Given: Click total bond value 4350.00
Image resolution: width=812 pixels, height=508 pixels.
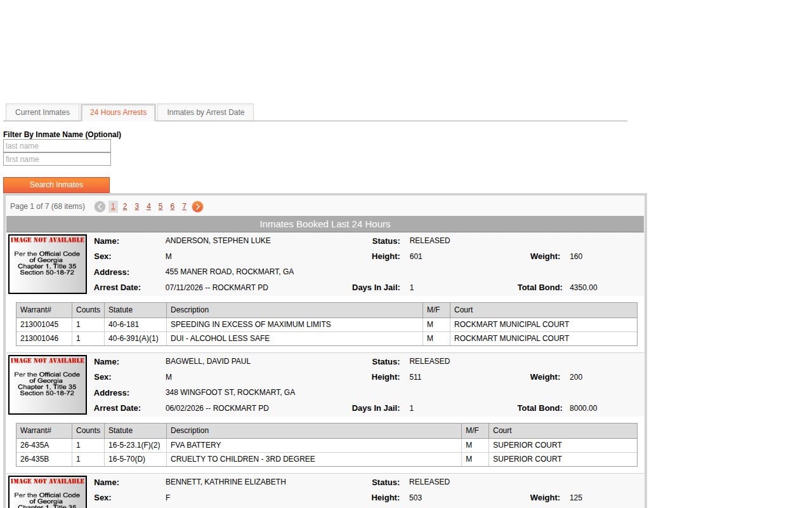Looking at the screenshot, I should (584, 288).
